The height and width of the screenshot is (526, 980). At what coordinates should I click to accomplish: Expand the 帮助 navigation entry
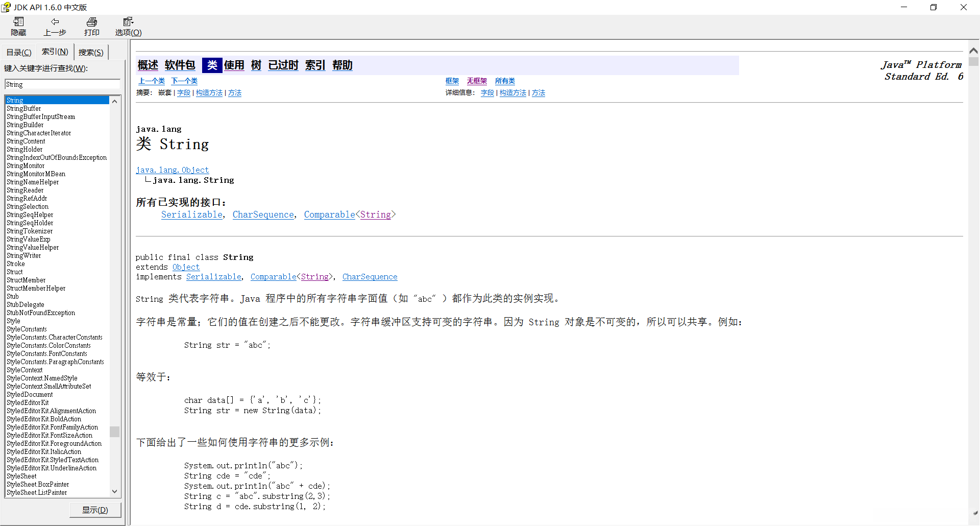[342, 65]
